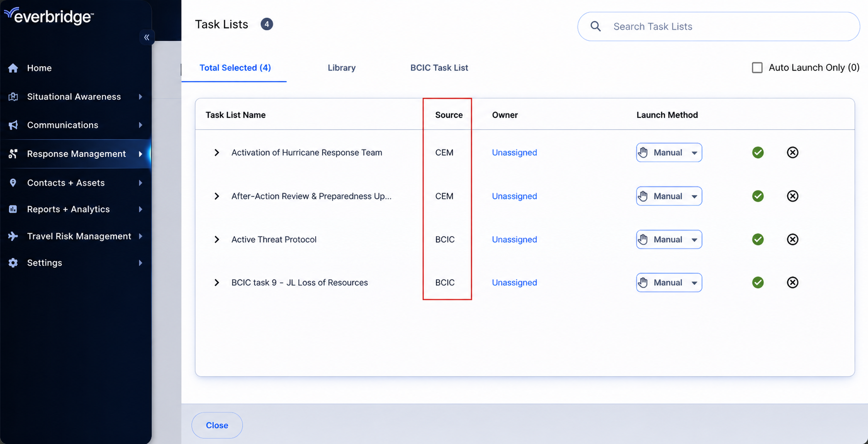Click the Search Task Lists field
The image size is (868, 444).
(x=718, y=27)
